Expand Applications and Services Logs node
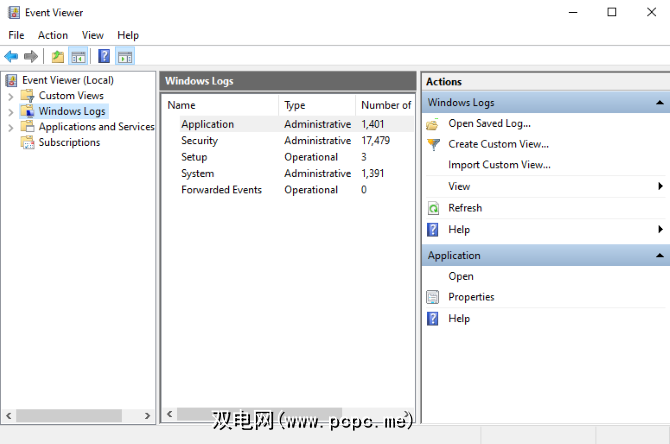 coord(11,127)
